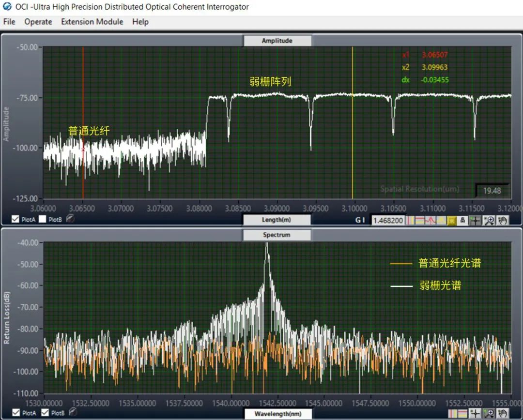Click the GI refractive index input field
This screenshot has width=523, height=420.
pos(388,220)
